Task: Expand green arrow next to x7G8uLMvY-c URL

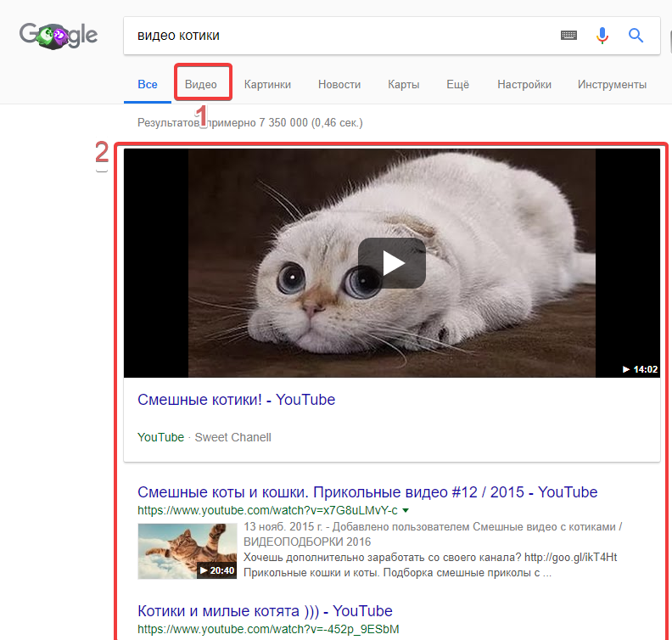Action: [x=406, y=510]
